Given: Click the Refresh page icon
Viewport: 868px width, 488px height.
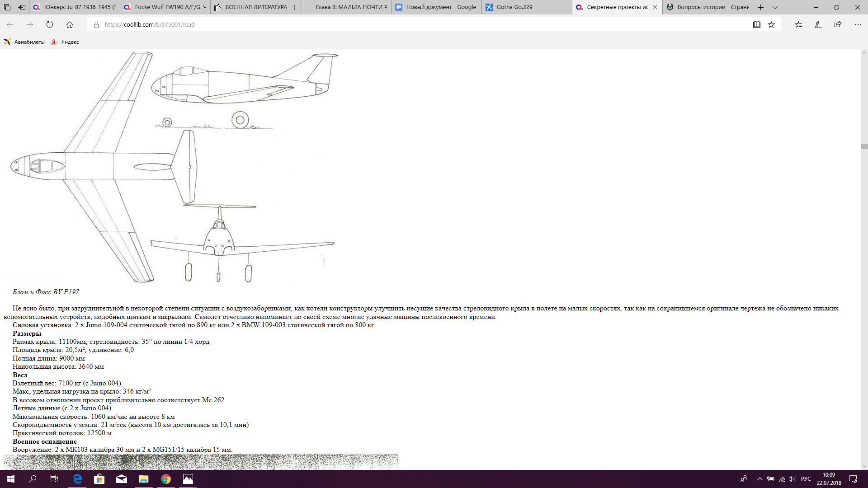Looking at the screenshot, I should point(50,24).
